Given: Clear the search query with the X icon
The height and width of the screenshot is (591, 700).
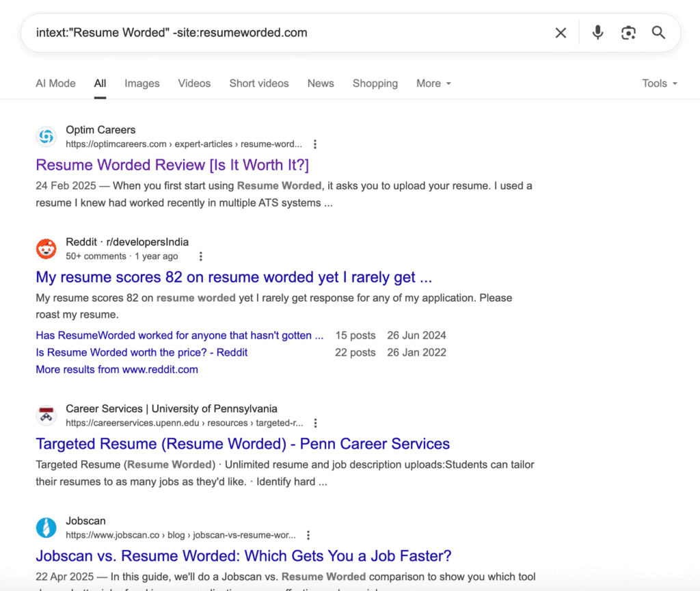Looking at the screenshot, I should [561, 33].
